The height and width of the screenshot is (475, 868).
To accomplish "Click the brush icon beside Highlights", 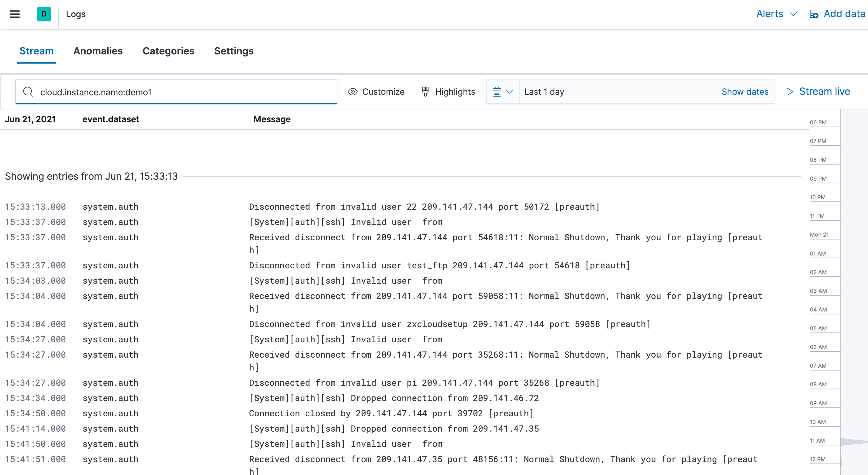I will [425, 92].
